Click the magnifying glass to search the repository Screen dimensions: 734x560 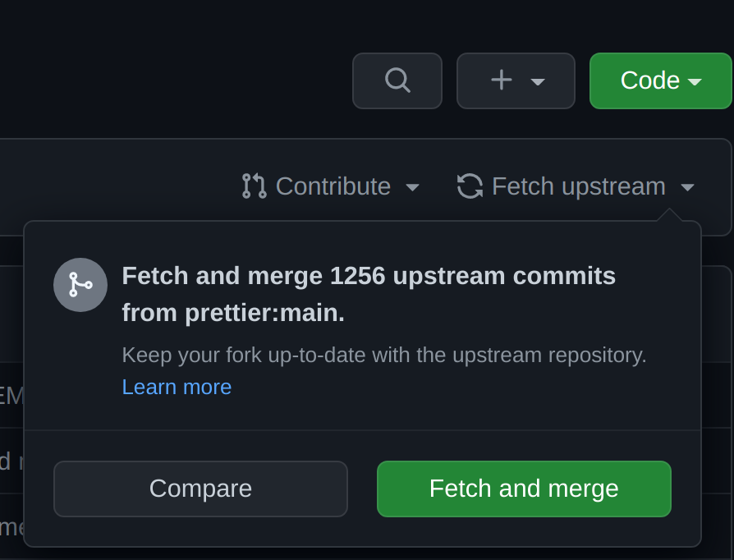(x=397, y=80)
